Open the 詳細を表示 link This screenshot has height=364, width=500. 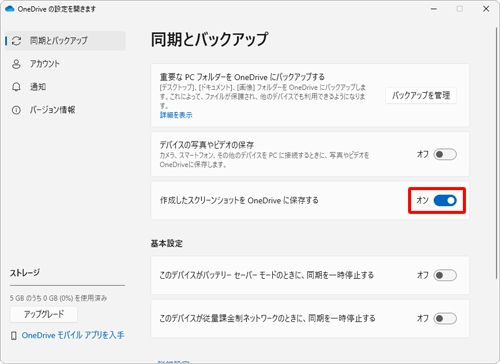pyautogui.click(x=176, y=115)
